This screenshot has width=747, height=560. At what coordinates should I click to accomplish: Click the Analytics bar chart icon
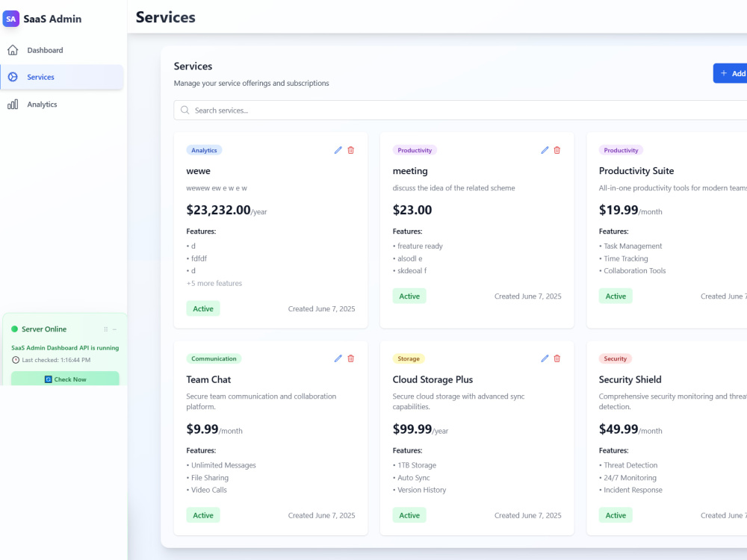13,105
